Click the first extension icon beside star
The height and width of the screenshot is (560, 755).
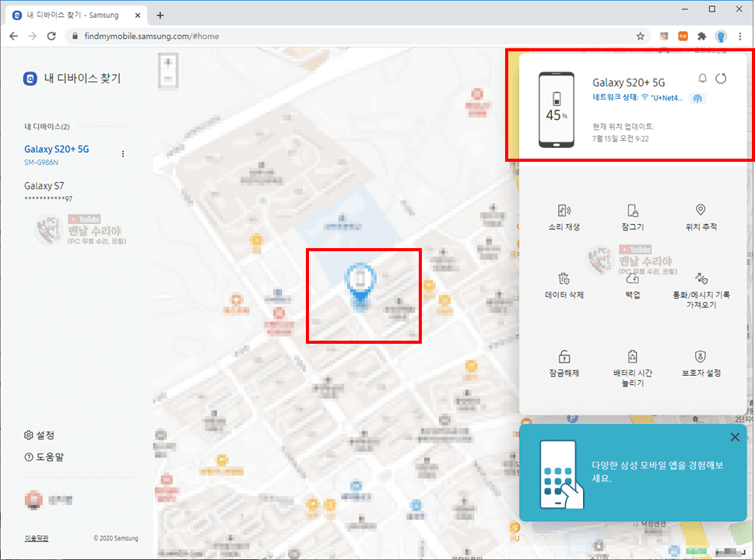(664, 36)
